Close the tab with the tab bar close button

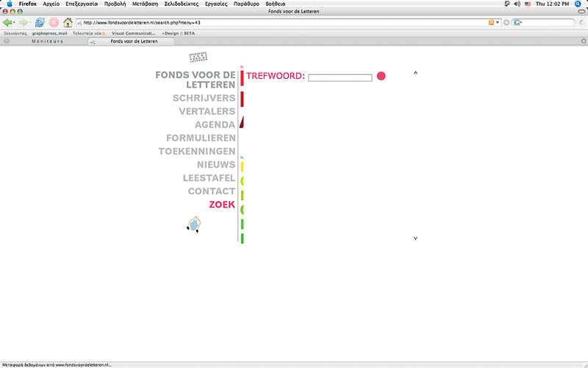pos(584,41)
